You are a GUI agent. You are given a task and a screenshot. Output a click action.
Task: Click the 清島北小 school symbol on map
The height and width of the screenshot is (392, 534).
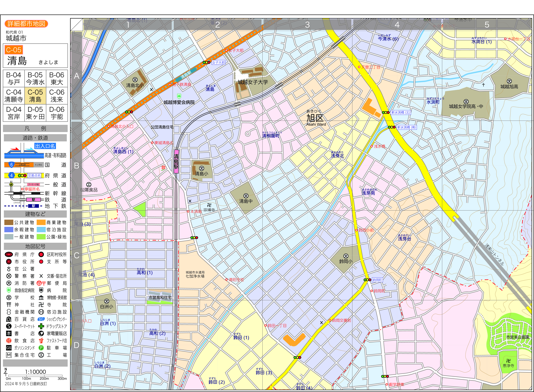135,80
